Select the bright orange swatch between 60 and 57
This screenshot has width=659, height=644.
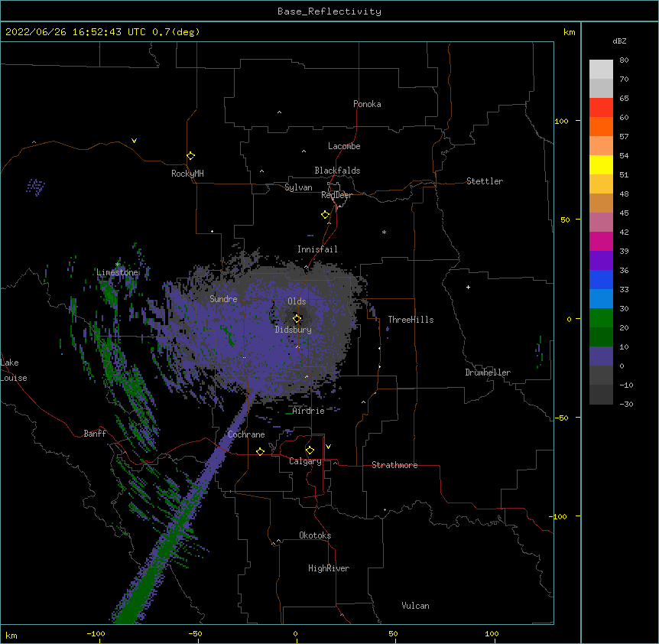[x=601, y=126]
